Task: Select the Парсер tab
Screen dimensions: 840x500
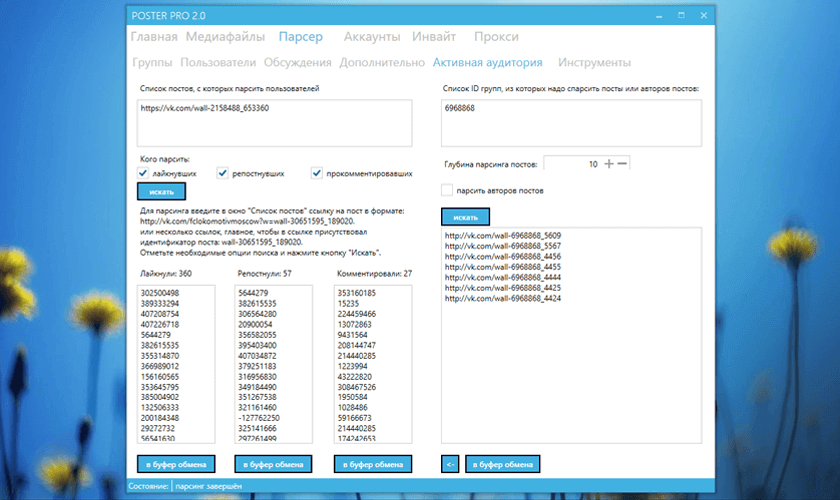Action: point(301,36)
